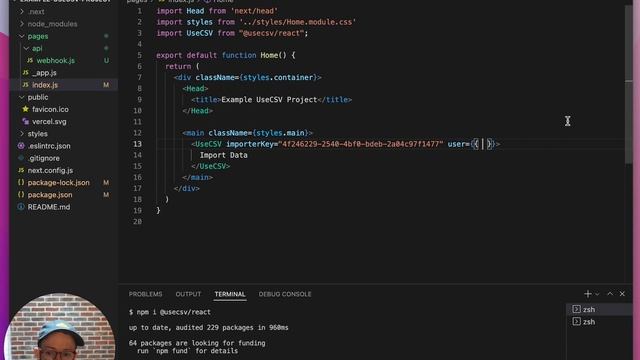This screenshot has height=360, width=640.
Task: Open the DEBUG CONSOLE tab
Action: [x=285, y=294]
